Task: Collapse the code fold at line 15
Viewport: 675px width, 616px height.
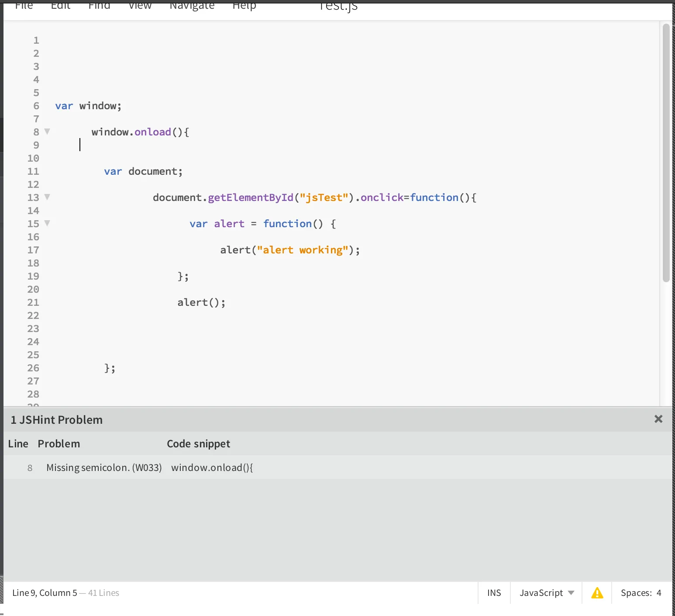Action: pyautogui.click(x=47, y=223)
